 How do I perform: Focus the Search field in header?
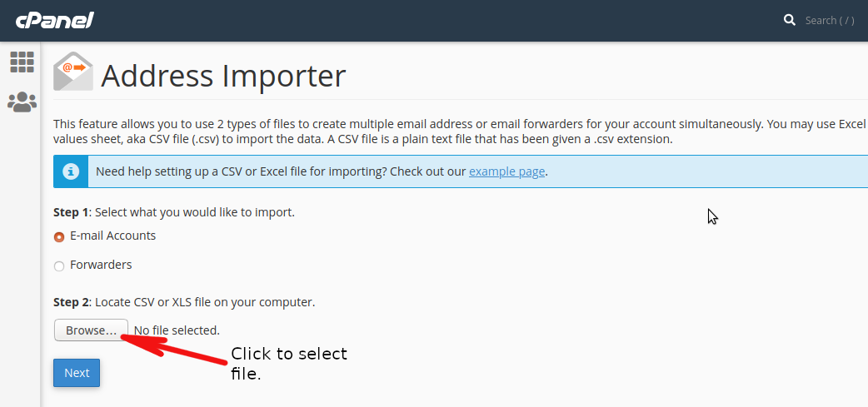point(829,21)
